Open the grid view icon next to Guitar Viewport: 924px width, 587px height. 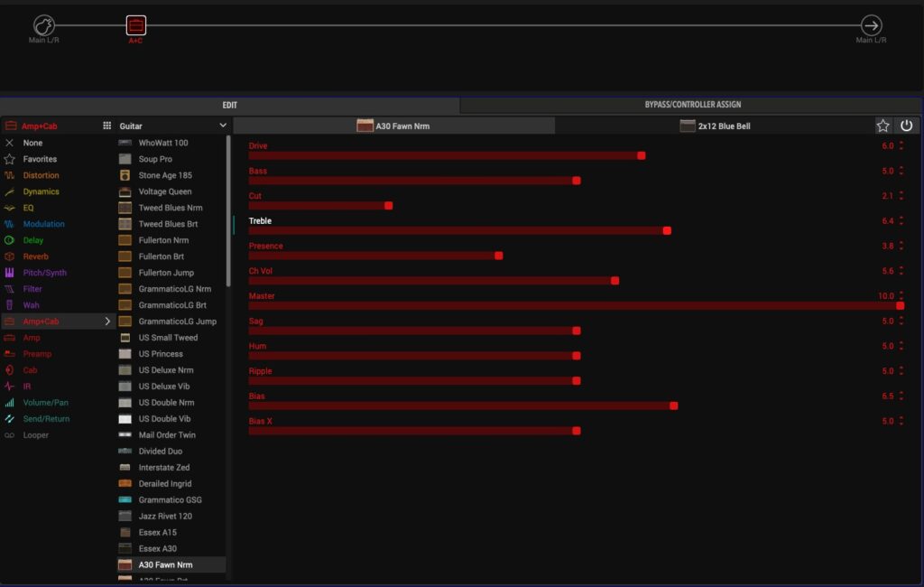coord(106,126)
